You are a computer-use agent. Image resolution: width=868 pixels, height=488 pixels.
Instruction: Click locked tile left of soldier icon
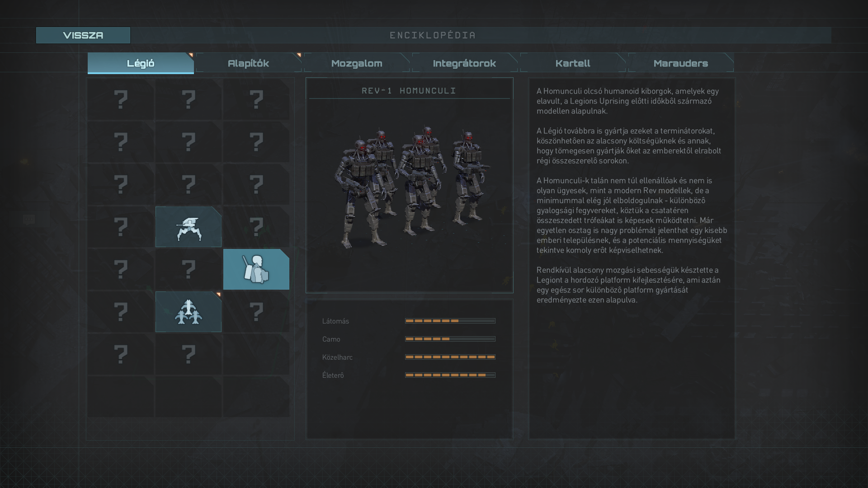coord(188,269)
